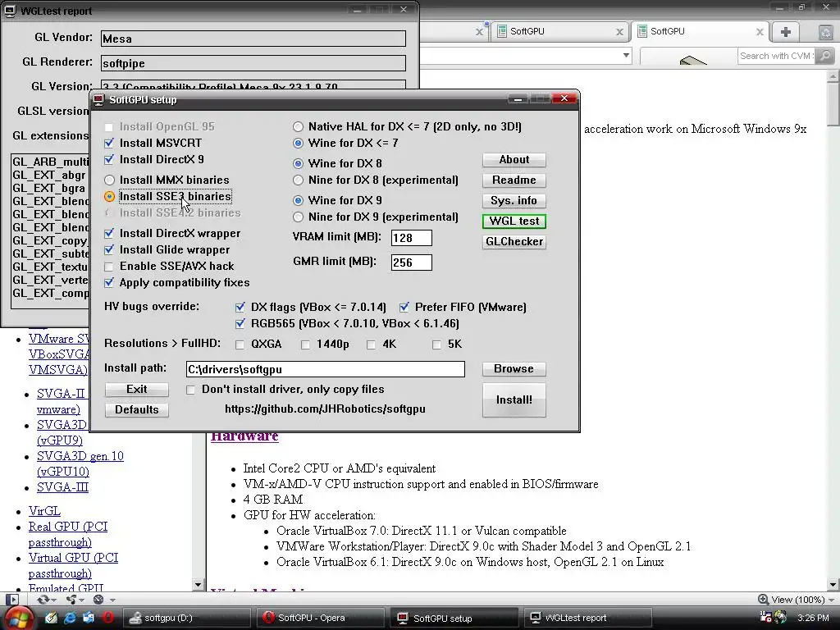Click the Sys. info button
840x630 pixels.
pyautogui.click(x=514, y=200)
